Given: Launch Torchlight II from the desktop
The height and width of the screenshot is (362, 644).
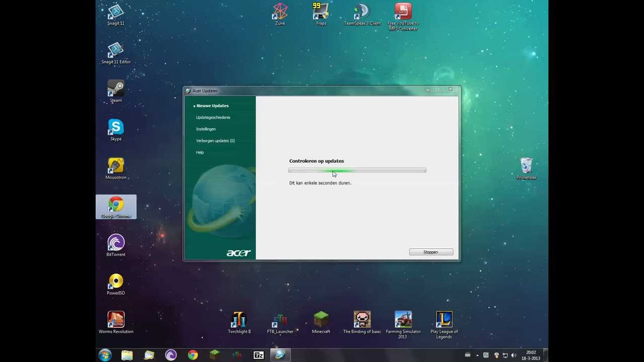Looking at the screenshot, I should coord(239,323).
